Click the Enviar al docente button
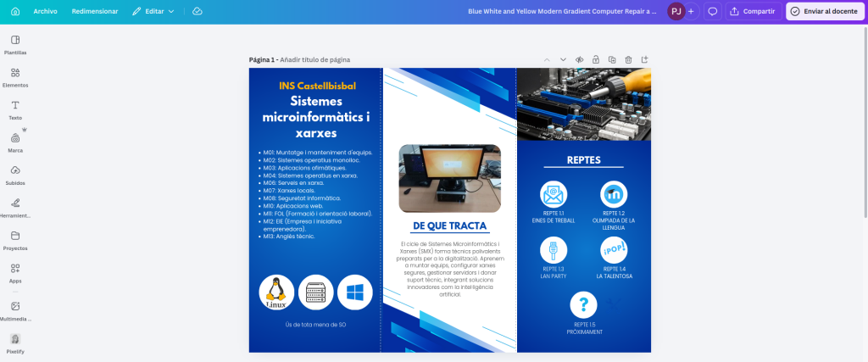Viewport: 868px width, 362px height. click(825, 11)
